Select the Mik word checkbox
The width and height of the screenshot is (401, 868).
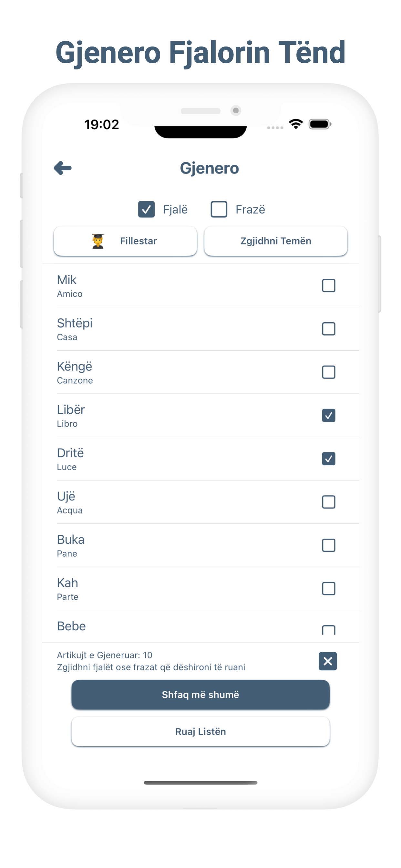point(328,285)
